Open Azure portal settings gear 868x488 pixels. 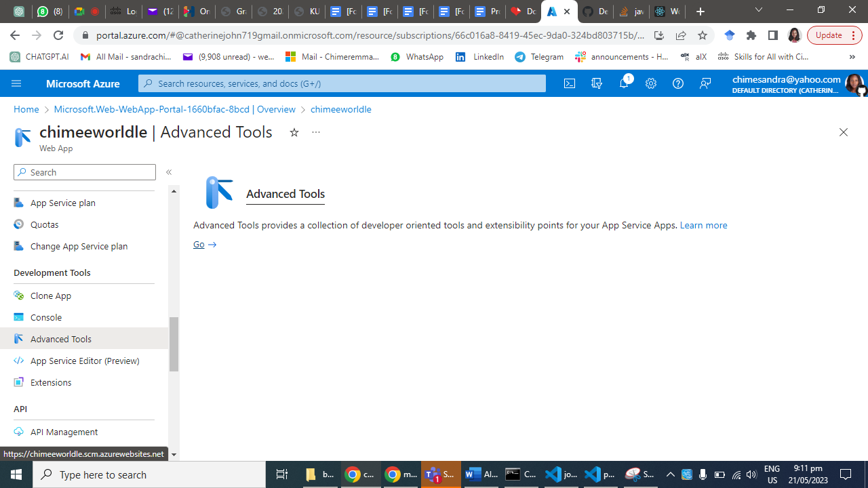tap(651, 83)
